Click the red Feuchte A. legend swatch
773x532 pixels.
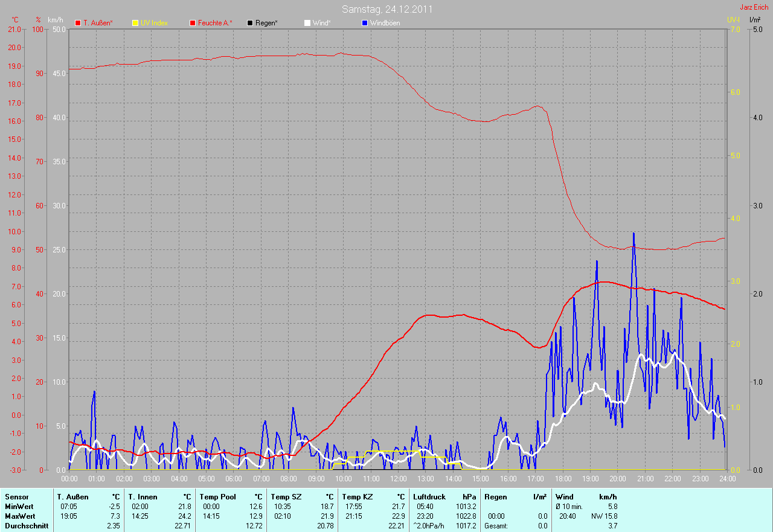pyautogui.click(x=193, y=23)
